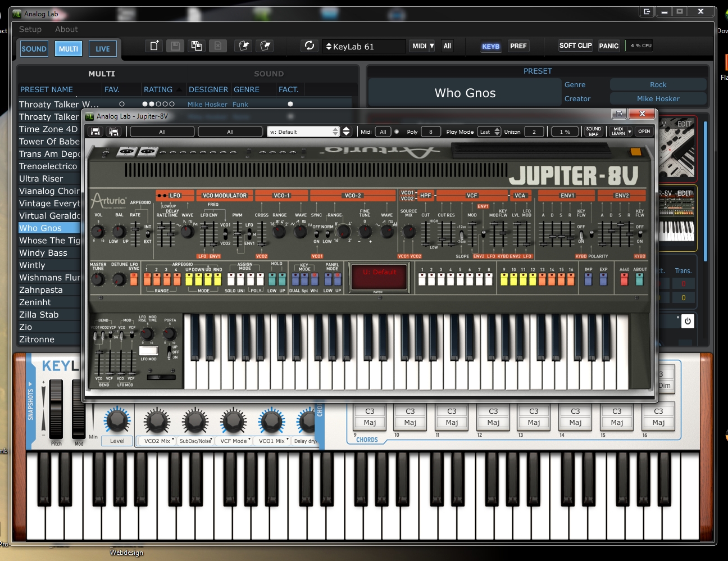Click arpeggio range button 4
The height and width of the screenshot is (561, 728).
click(176, 279)
